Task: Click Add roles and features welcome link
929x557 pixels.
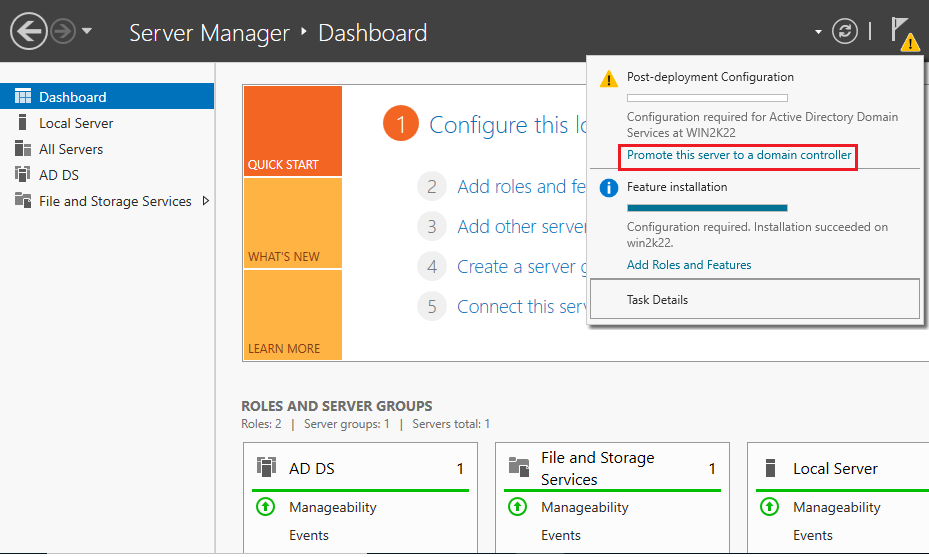Action: coord(521,187)
